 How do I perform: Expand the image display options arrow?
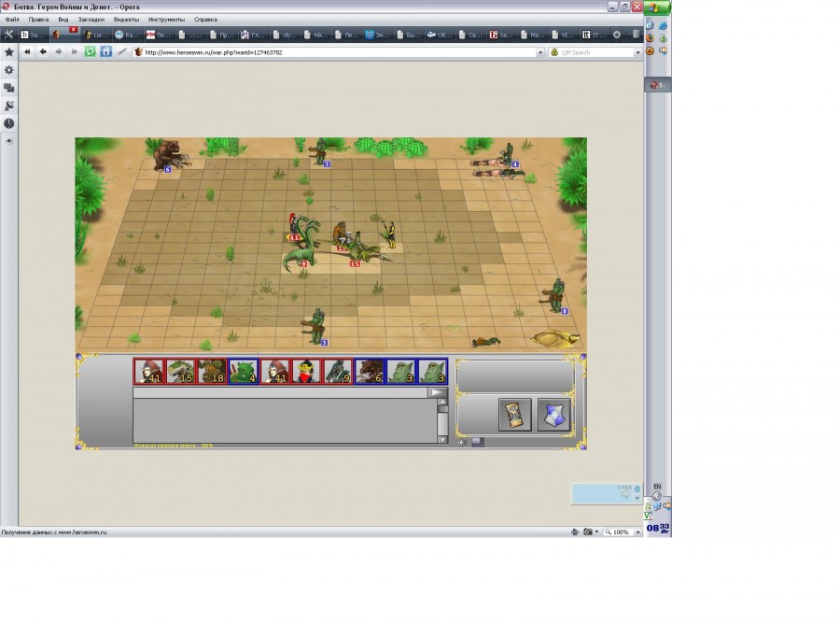pos(596,531)
